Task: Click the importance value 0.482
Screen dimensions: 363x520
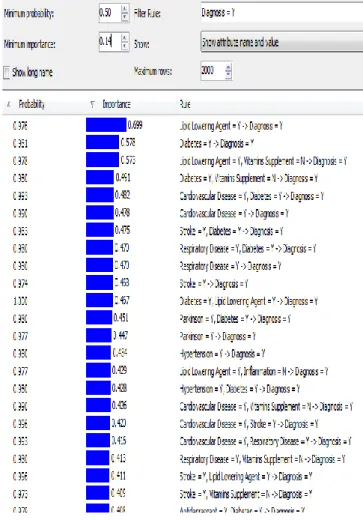Action: [x=122, y=195]
